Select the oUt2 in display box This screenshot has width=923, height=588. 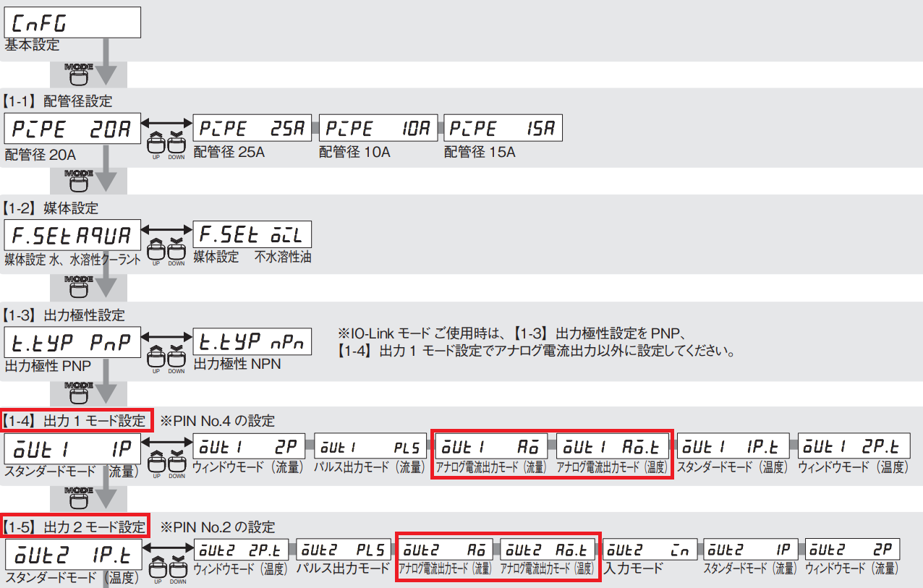click(650, 548)
